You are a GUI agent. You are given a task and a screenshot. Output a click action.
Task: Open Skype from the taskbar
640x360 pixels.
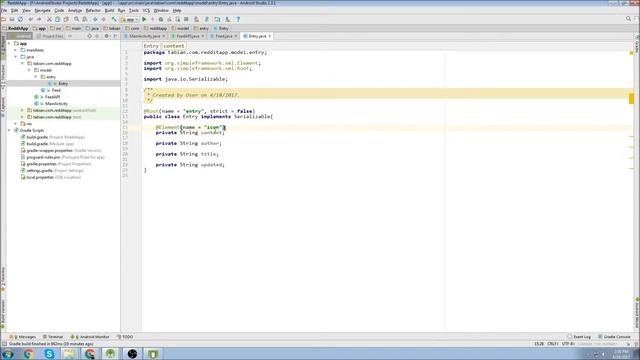[x=49, y=354]
